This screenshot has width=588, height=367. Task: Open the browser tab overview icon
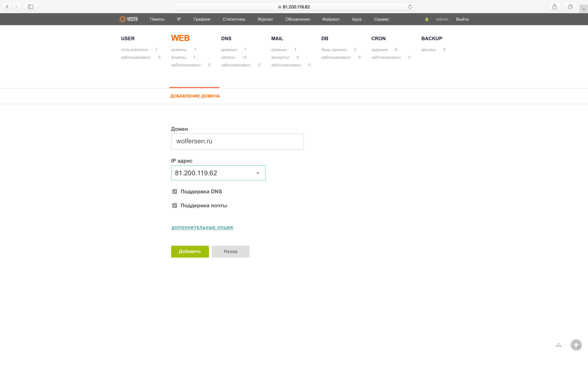[570, 7]
